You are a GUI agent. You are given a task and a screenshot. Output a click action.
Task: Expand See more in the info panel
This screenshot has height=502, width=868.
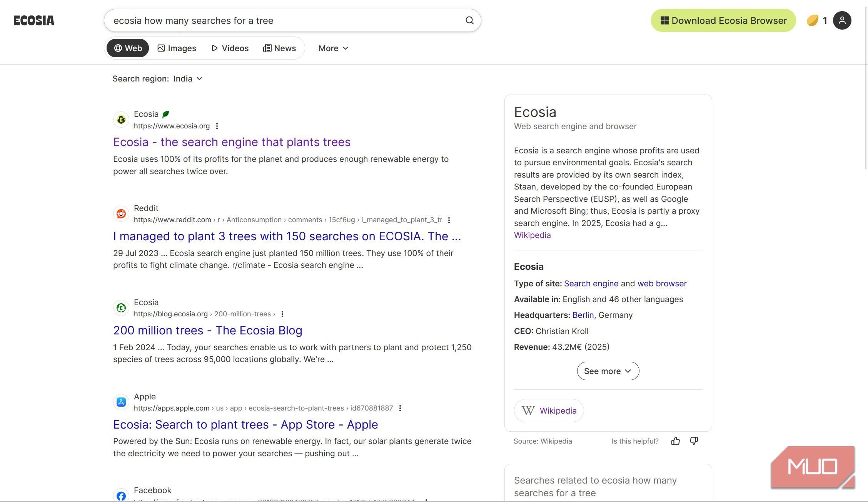click(608, 371)
